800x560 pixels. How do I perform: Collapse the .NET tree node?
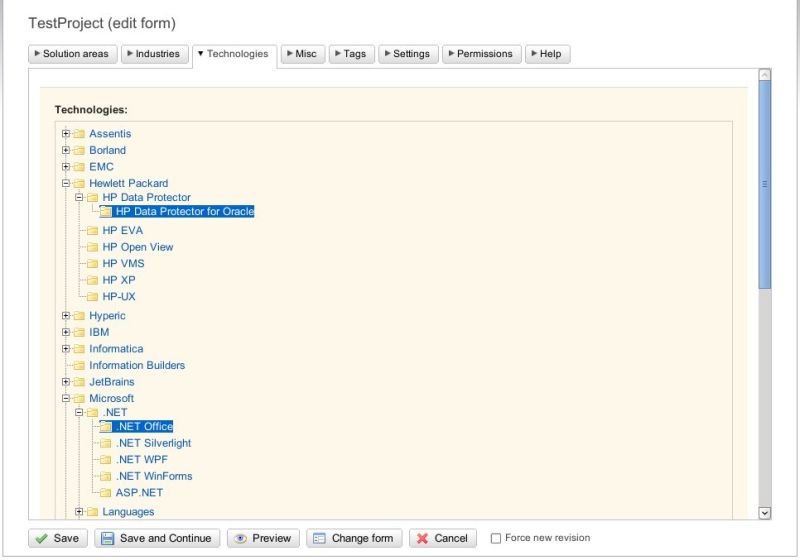click(x=79, y=413)
